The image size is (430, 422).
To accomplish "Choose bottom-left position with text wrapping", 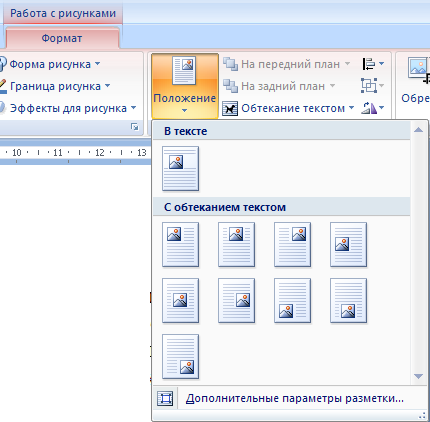I will click(x=292, y=301).
